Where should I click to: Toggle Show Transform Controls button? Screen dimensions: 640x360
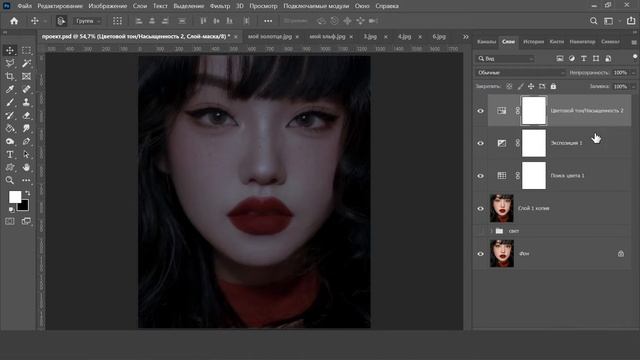pos(118,21)
